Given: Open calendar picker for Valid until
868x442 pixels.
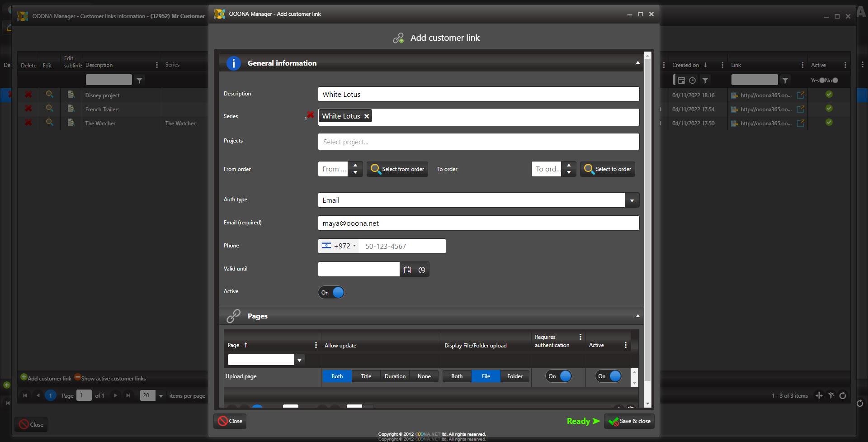Looking at the screenshot, I should [x=407, y=270].
